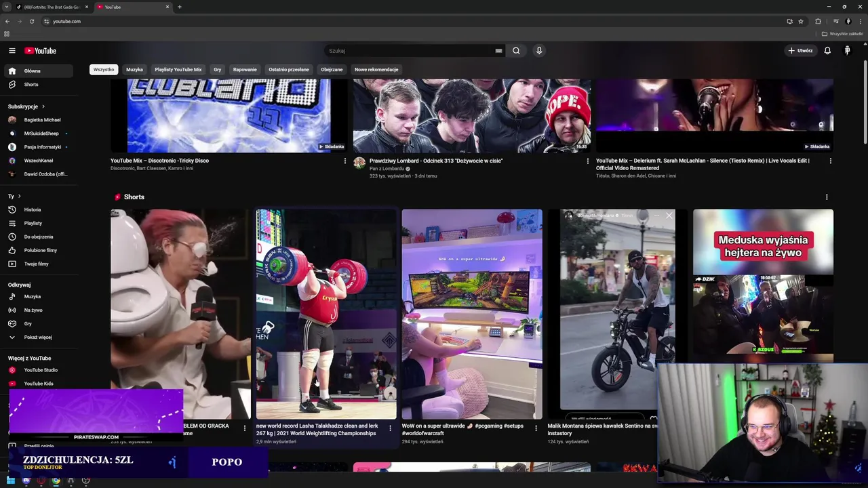Select the Rapowanie filter chip

click(245, 69)
